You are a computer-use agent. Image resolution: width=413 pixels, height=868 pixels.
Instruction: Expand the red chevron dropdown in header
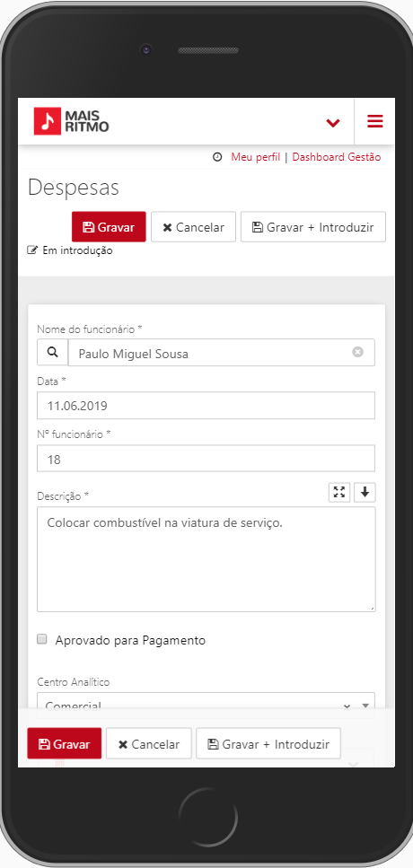333,122
